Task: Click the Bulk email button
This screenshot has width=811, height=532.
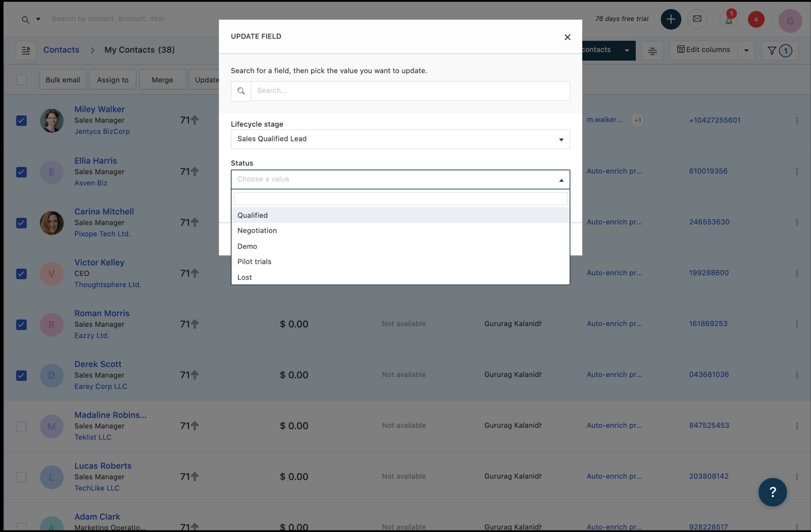Action: point(63,80)
